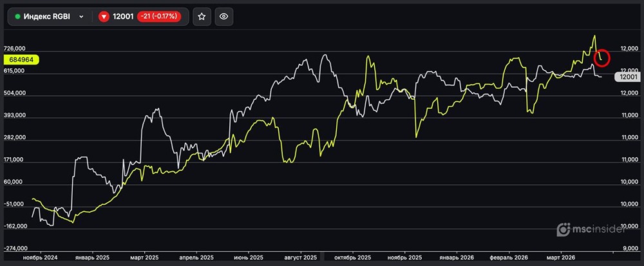Screen dimensions: 644x266
Task: Select март 2026 on the time axis
Action: 560,257
